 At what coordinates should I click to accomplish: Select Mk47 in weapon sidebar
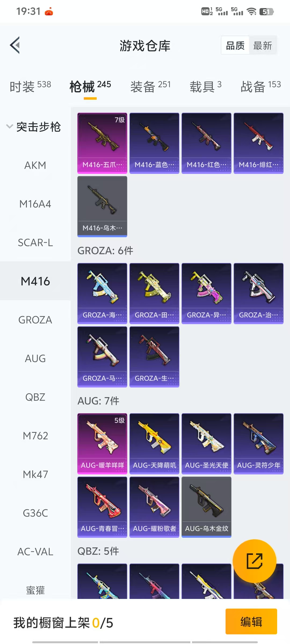click(x=35, y=474)
